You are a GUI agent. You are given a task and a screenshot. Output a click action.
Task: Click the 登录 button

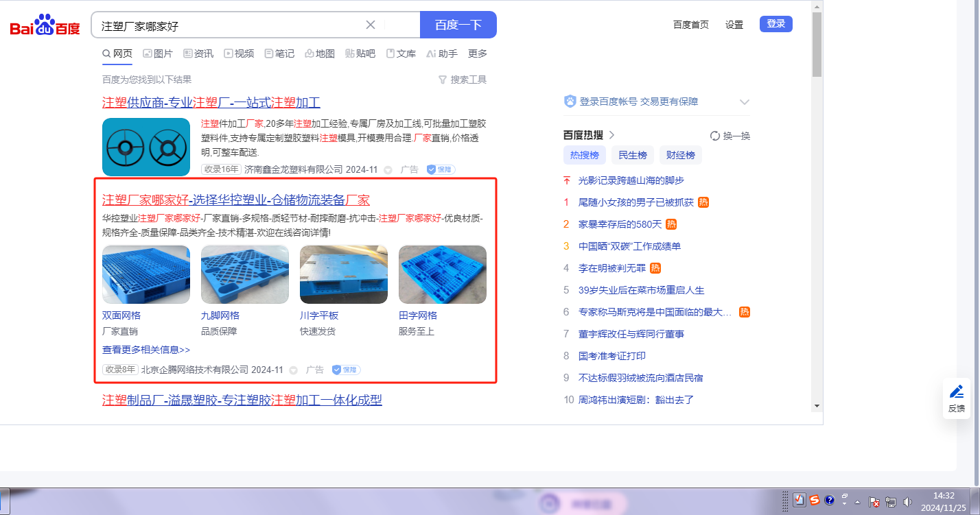point(776,24)
